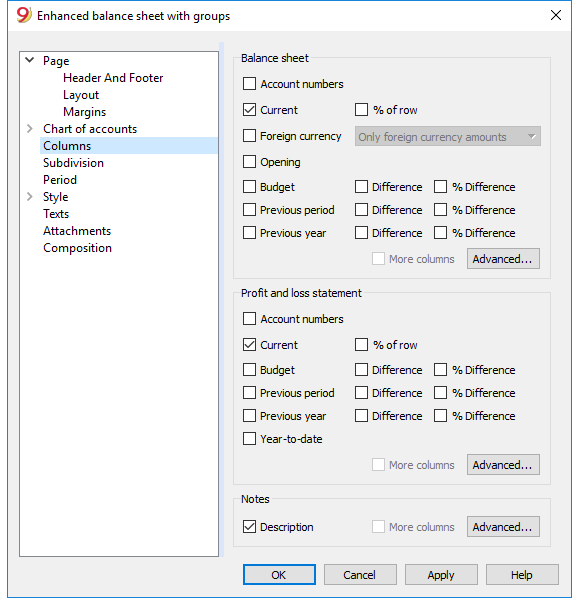The width and height of the screenshot is (579, 605).
Task: Go to the Composition section
Action: [x=77, y=248]
